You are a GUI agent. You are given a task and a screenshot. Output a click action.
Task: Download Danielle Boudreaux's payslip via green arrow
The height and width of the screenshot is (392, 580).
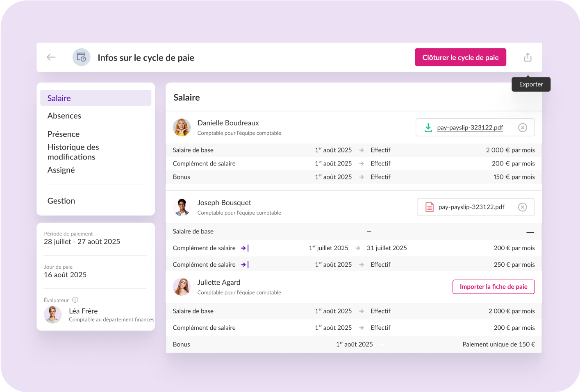(x=428, y=128)
